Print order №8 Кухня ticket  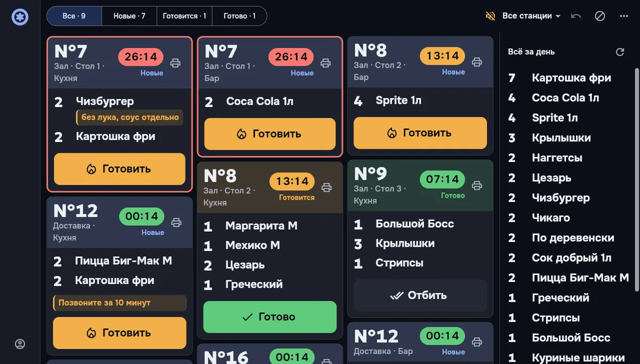[327, 187]
